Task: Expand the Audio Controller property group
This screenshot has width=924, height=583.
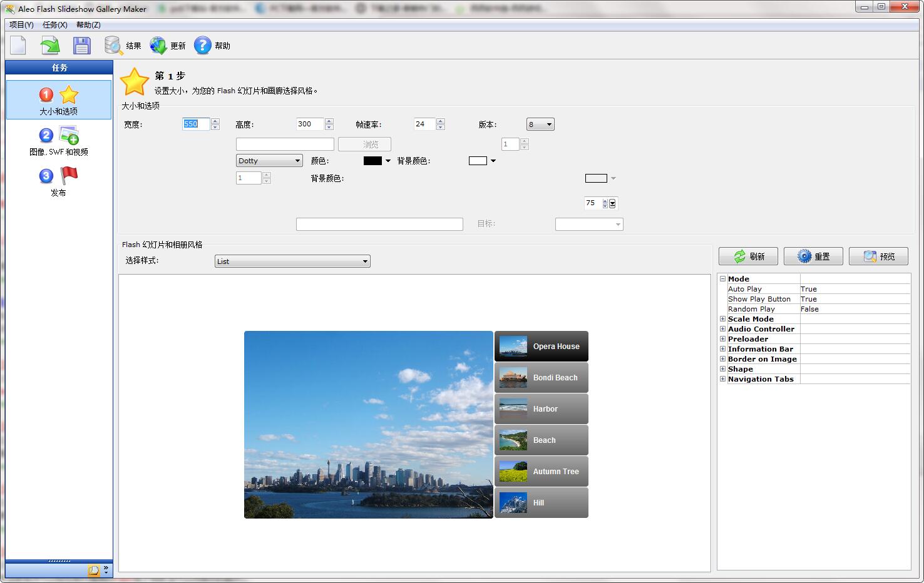Action: (x=722, y=329)
